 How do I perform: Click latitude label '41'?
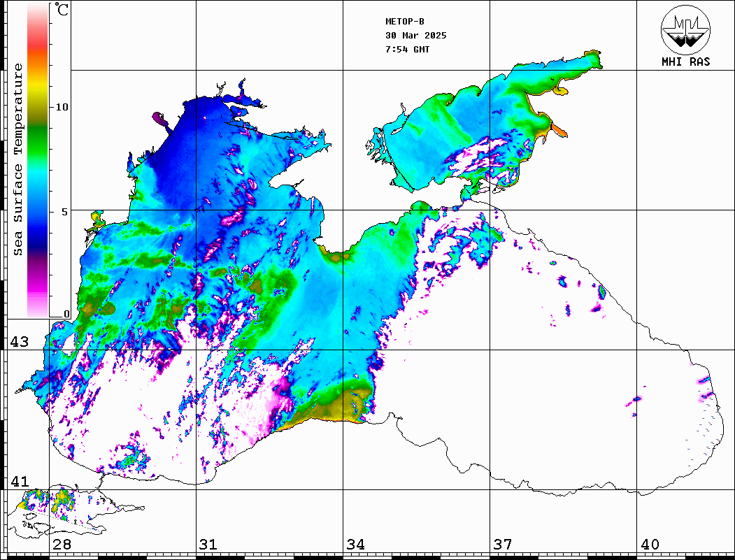[19, 482]
